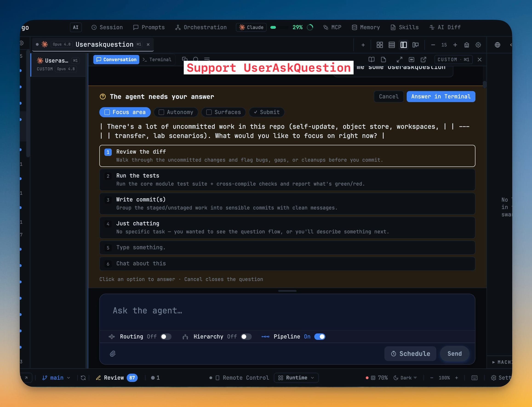The image size is (532, 407).
Task: Click Answer in Terminal button
Action: (x=441, y=96)
